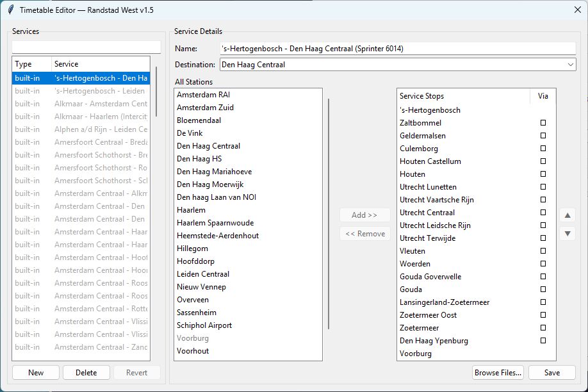Sort services by Type column header
This screenshot has width=588, height=392.
(31, 64)
